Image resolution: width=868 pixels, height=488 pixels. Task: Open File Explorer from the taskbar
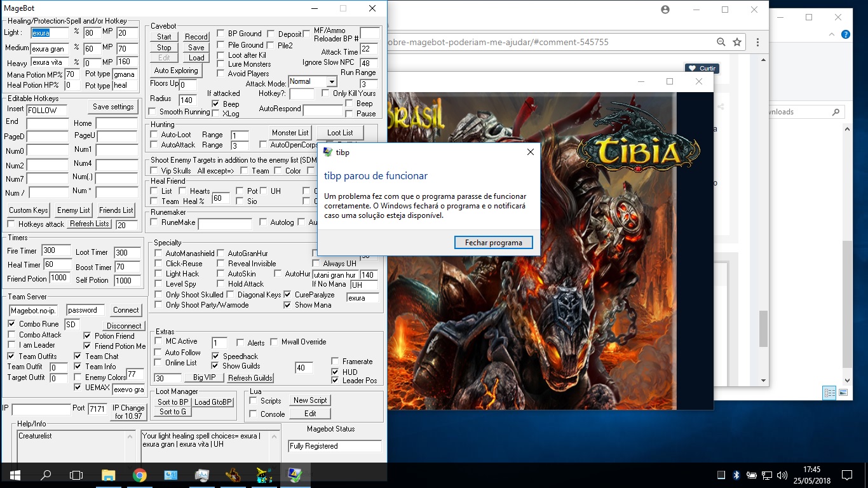109,475
